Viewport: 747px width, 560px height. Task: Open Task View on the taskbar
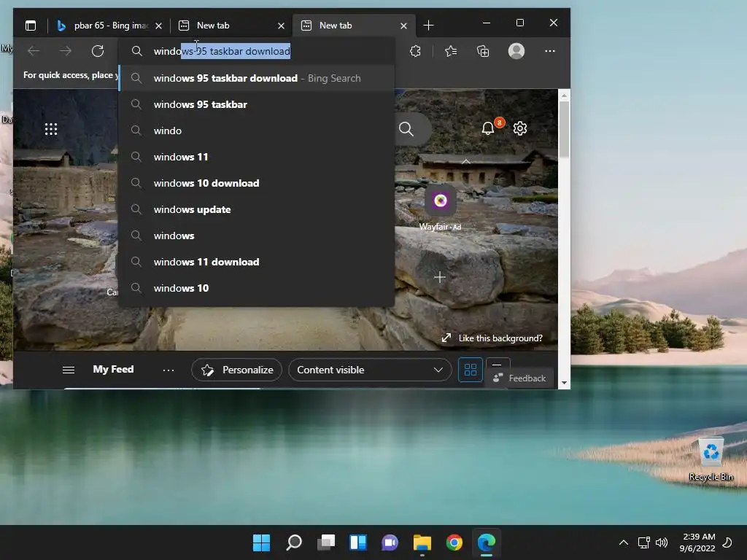[x=326, y=542]
